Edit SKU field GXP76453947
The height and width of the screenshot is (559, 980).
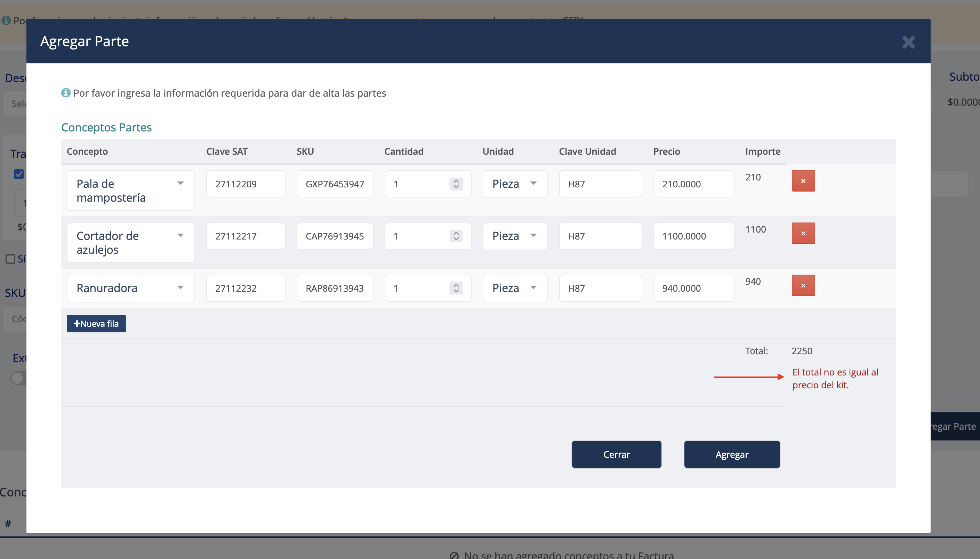335,184
